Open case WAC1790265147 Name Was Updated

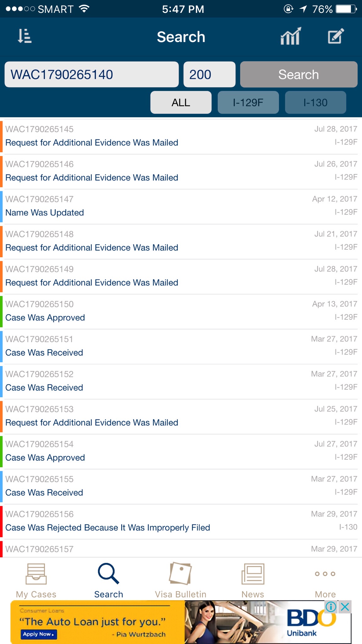click(181, 207)
